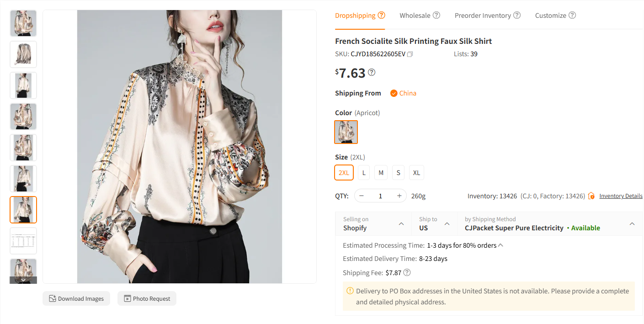Click the question mark beside the $7.63 price

pyautogui.click(x=372, y=72)
